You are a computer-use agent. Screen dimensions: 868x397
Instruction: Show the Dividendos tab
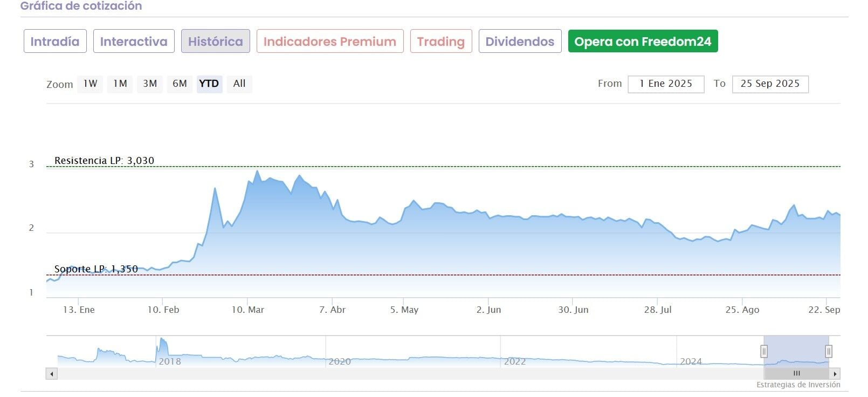pyautogui.click(x=520, y=42)
